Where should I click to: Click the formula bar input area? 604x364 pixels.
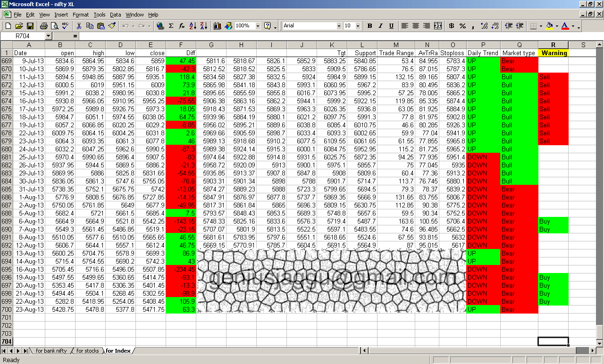(341, 36)
